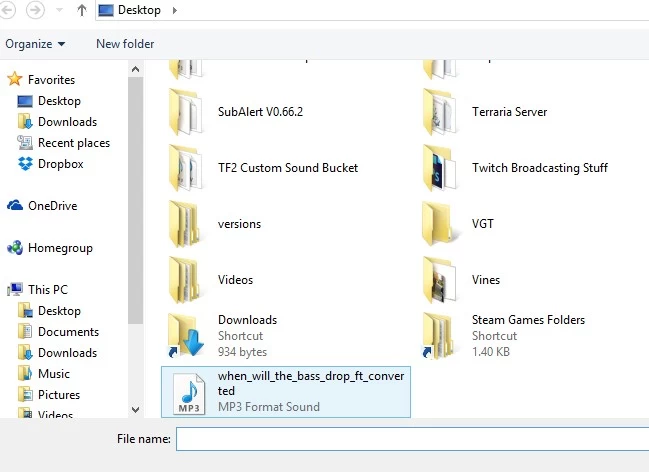Select the MP3 file icon

pos(189,393)
